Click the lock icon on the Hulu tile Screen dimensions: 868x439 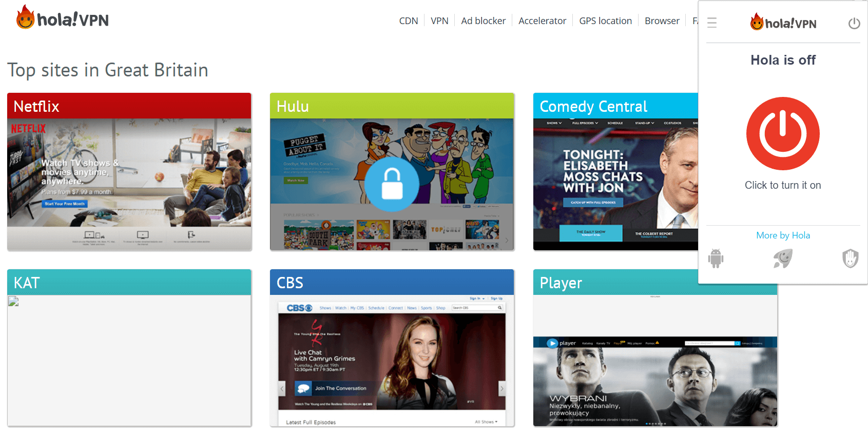[x=392, y=185]
